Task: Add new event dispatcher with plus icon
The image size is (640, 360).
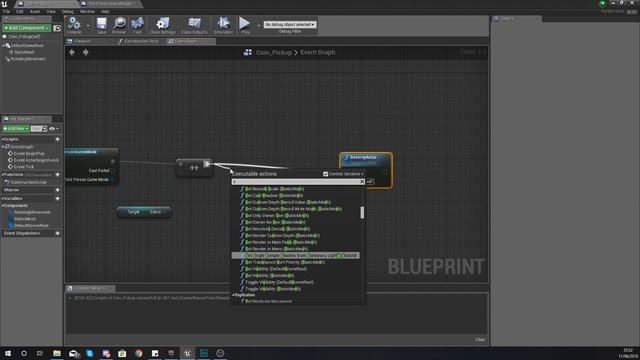Action: [x=58, y=233]
